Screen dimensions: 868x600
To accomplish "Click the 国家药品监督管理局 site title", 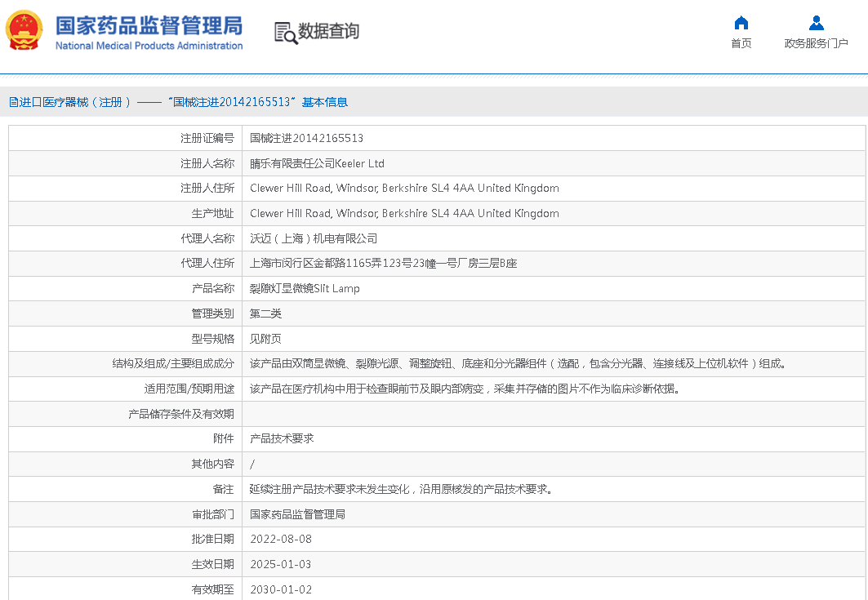I will [149, 25].
